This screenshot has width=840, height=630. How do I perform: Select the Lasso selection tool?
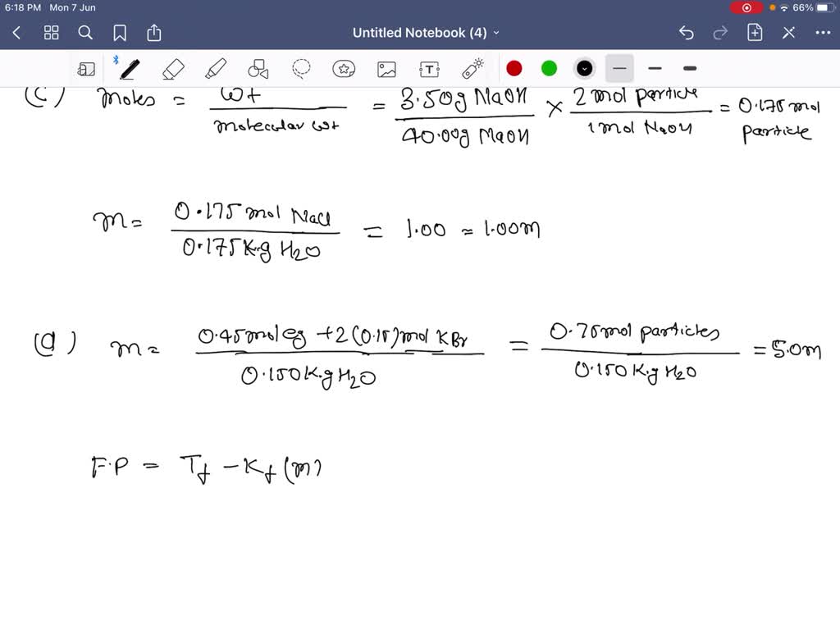coord(301,69)
